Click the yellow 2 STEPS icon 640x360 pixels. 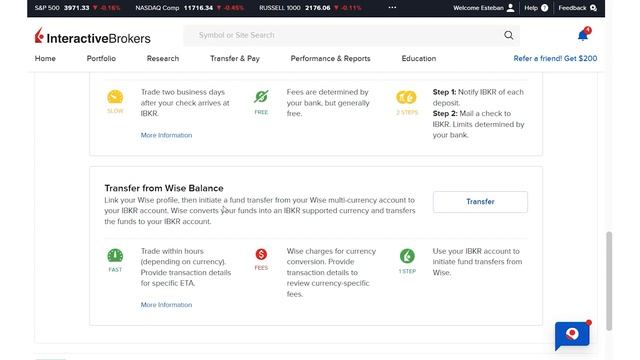(407, 97)
